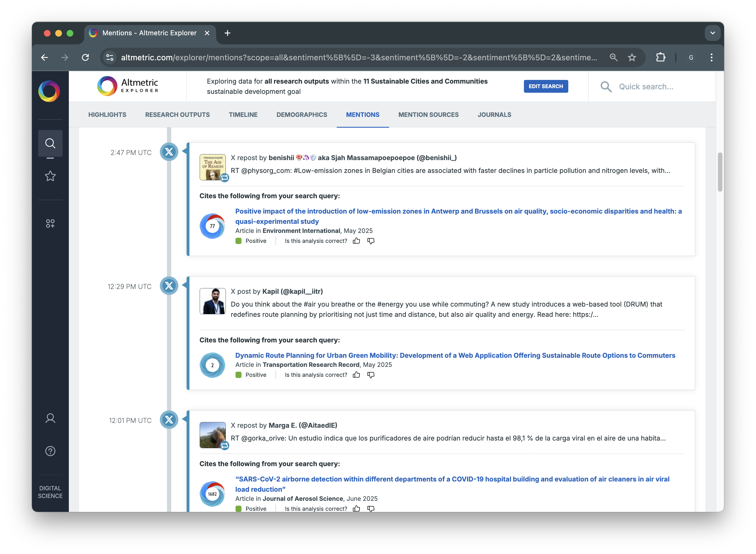The height and width of the screenshot is (554, 756).
Task: Open the Chrome three-dot menu
Action: click(711, 57)
